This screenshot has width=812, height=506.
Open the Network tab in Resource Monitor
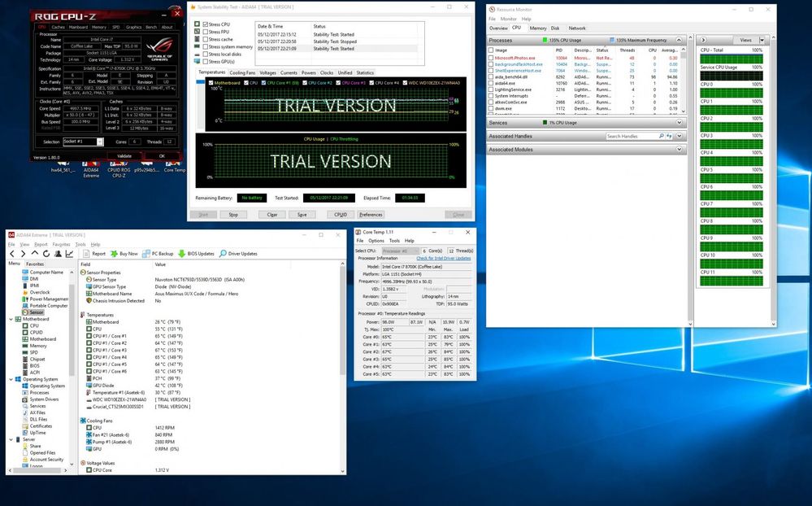coord(577,28)
